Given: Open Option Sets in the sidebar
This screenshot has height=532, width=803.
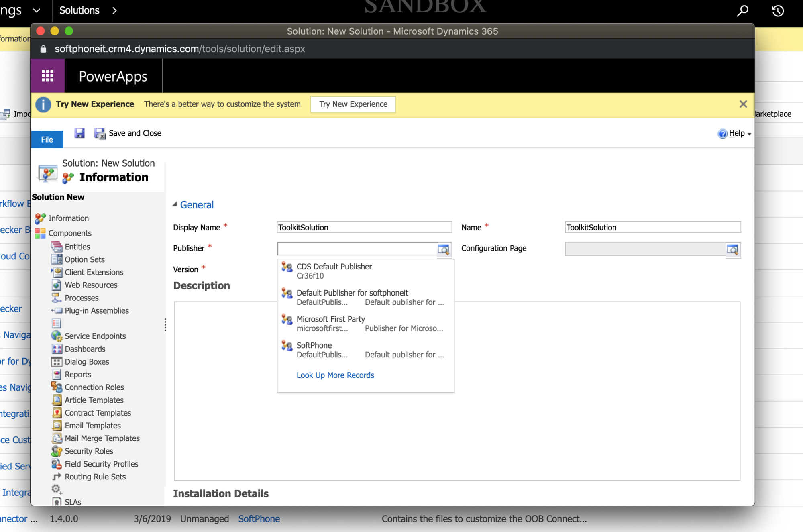Looking at the screenshot, I should click(85, 259).
